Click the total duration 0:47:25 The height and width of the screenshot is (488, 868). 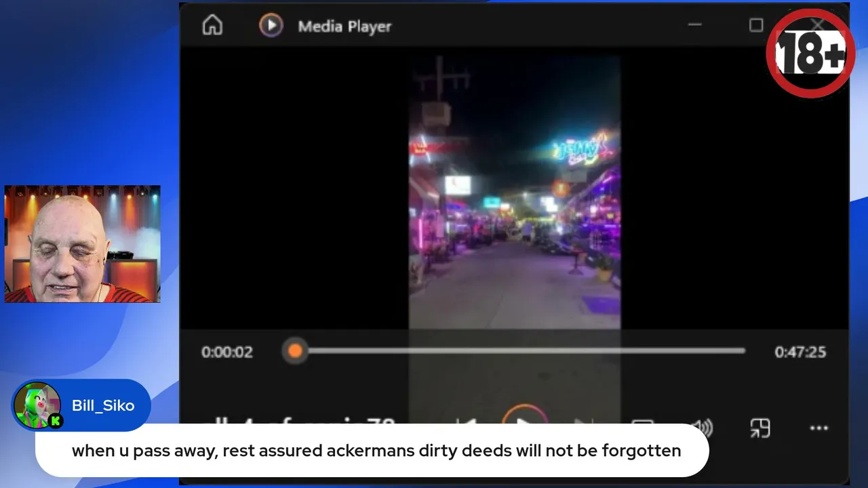point(800,352)
